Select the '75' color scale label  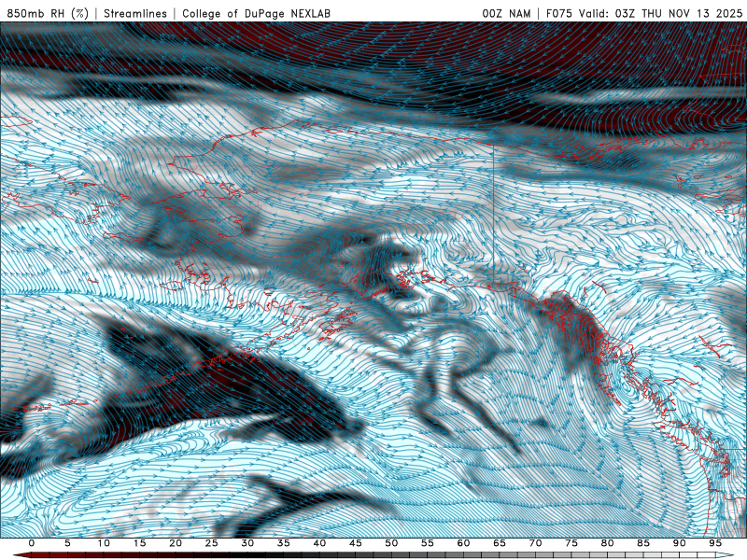571,543
